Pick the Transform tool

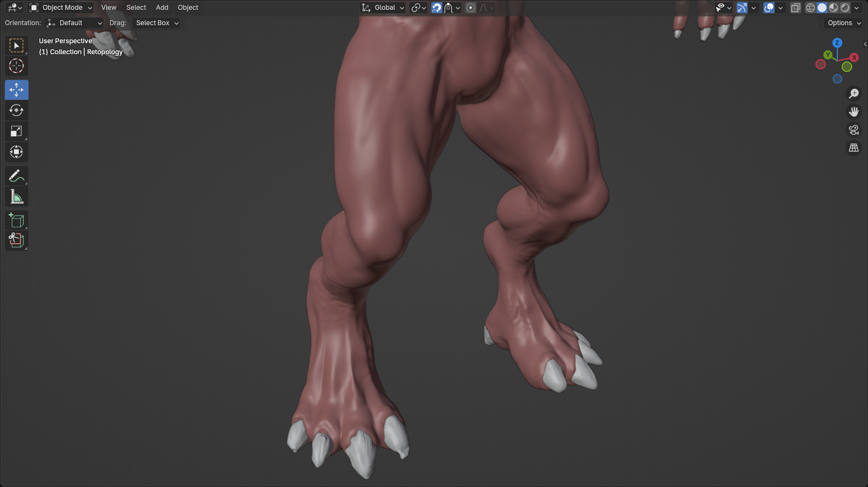tap(16, 152)
